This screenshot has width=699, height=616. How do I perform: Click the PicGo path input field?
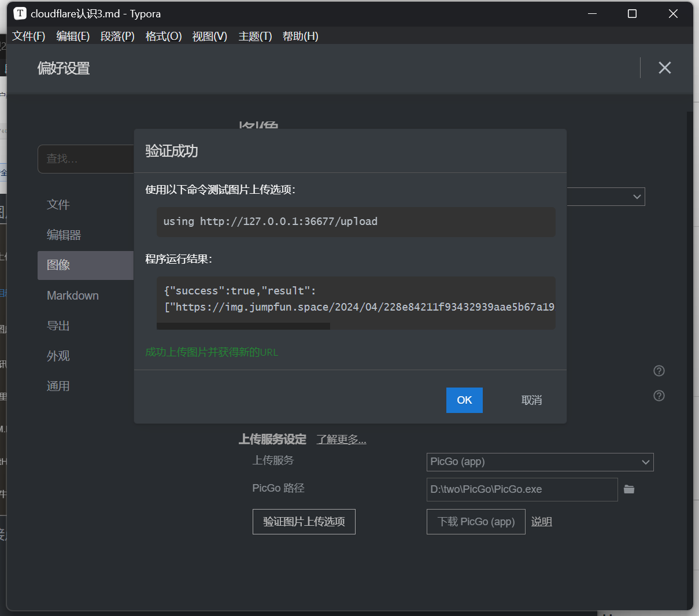(522, 489)
